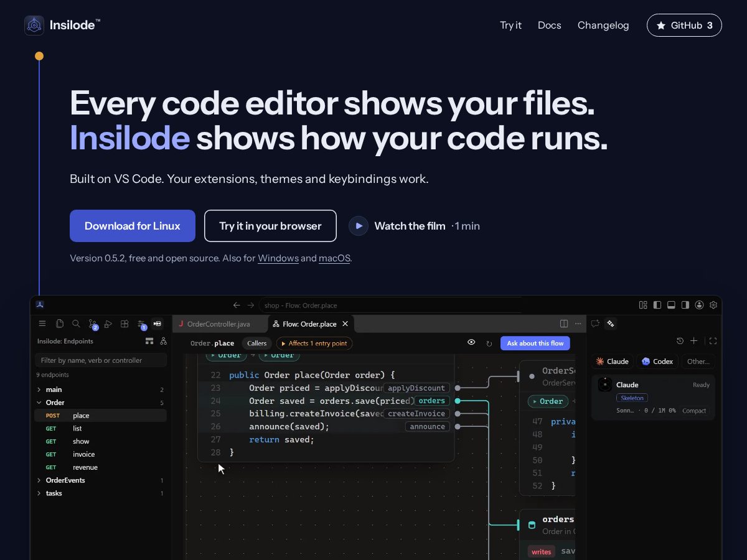The height and width of the screenshot is (560, 747).
Task: Toggle the eye visibility icon in flow toolbar
Action: [471, 342]
